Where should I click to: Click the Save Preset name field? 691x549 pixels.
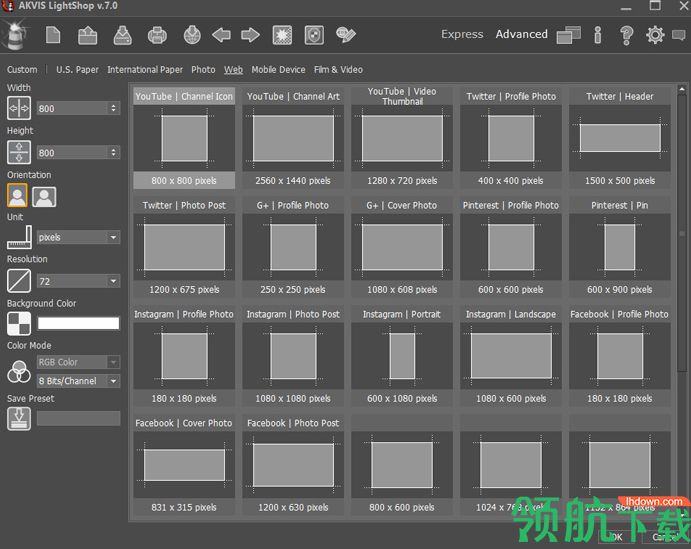coord(78,419)
